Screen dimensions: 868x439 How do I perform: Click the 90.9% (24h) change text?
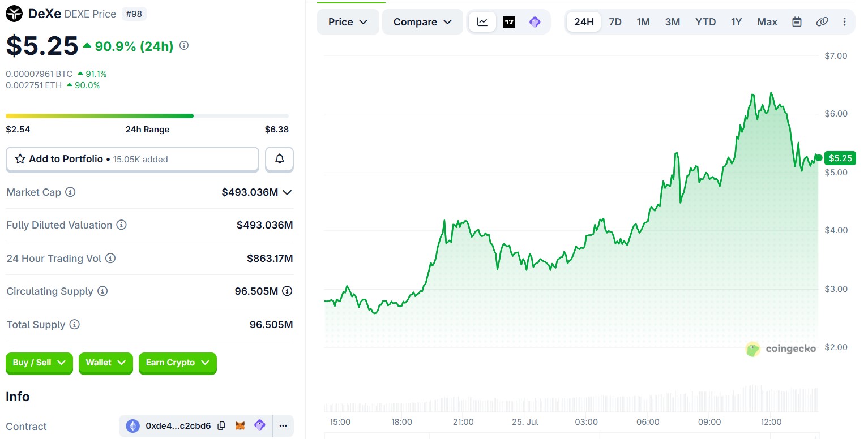click(134, 46)
